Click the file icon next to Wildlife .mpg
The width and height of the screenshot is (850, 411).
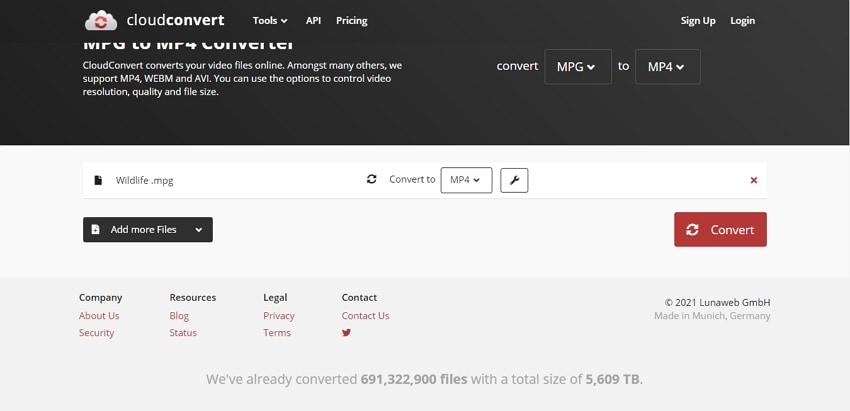[x=98, y=180]
